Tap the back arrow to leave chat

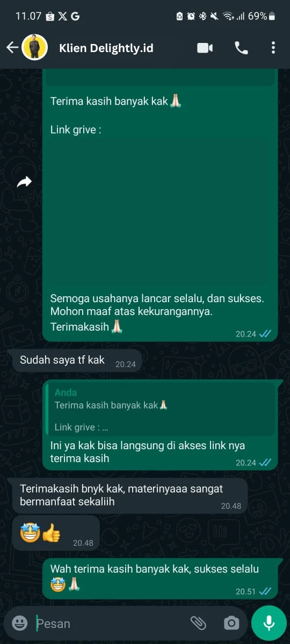pyautogui.click(x=12, y=48)
